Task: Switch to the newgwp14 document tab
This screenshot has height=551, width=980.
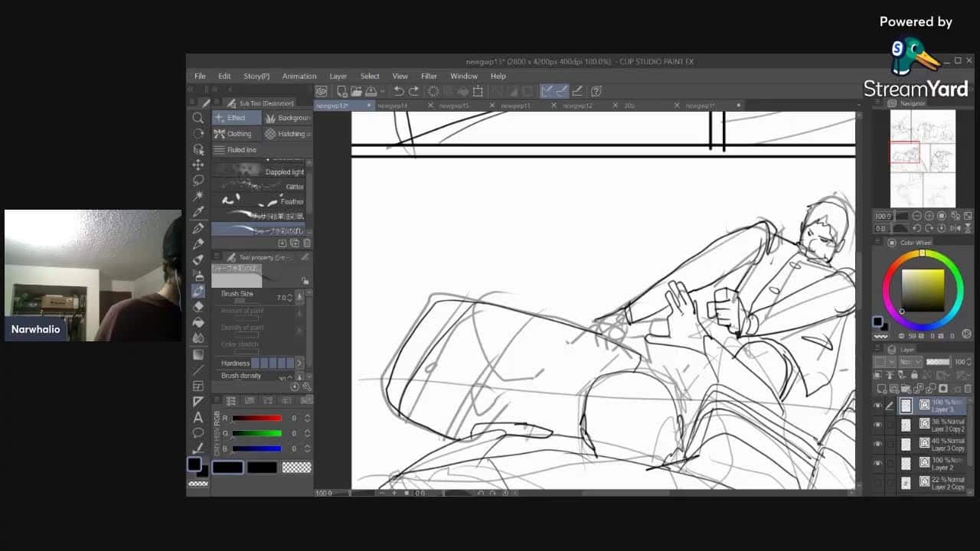Action: point(393,106)
